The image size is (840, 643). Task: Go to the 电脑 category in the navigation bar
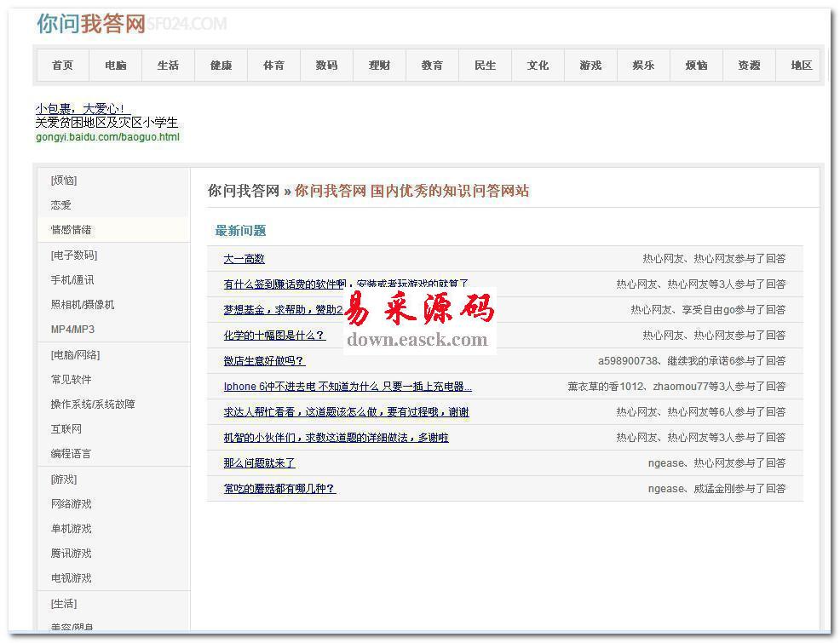tap(115, 66)
